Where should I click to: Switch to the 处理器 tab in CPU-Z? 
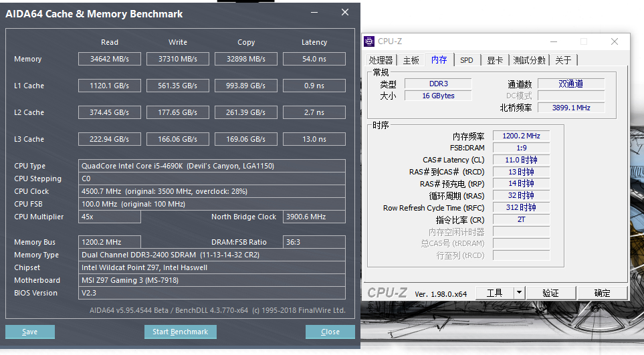click(x=381, y=60)
